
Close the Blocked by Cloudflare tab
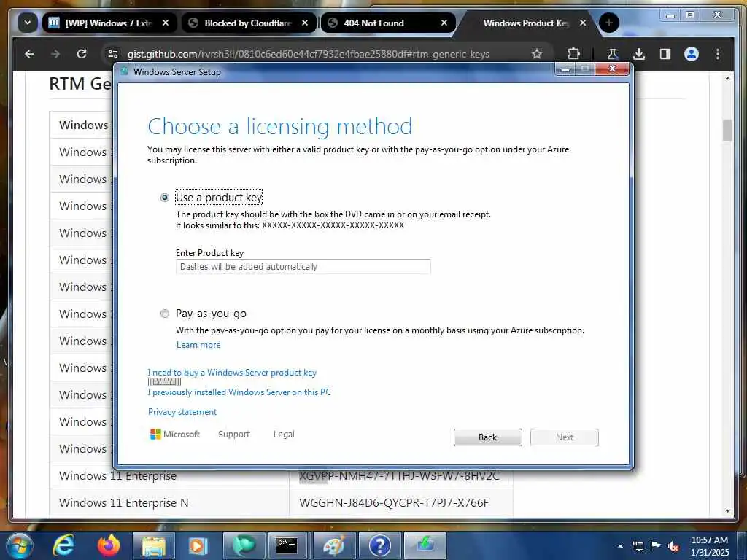305,23
